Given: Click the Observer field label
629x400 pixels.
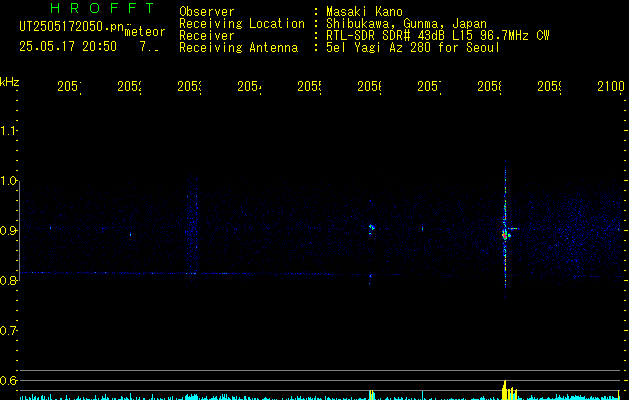Looking at the screenshot, I should [x=207, y=12].
